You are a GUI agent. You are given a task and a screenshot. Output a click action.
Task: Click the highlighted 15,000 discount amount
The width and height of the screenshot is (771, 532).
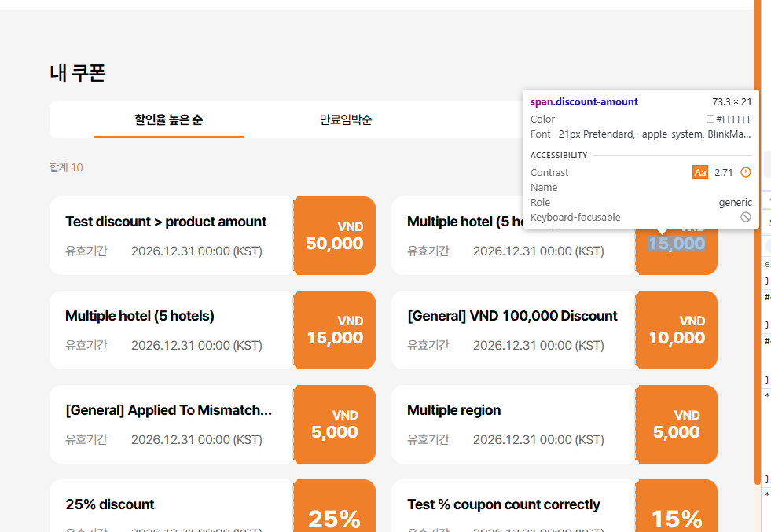point(676,244)
